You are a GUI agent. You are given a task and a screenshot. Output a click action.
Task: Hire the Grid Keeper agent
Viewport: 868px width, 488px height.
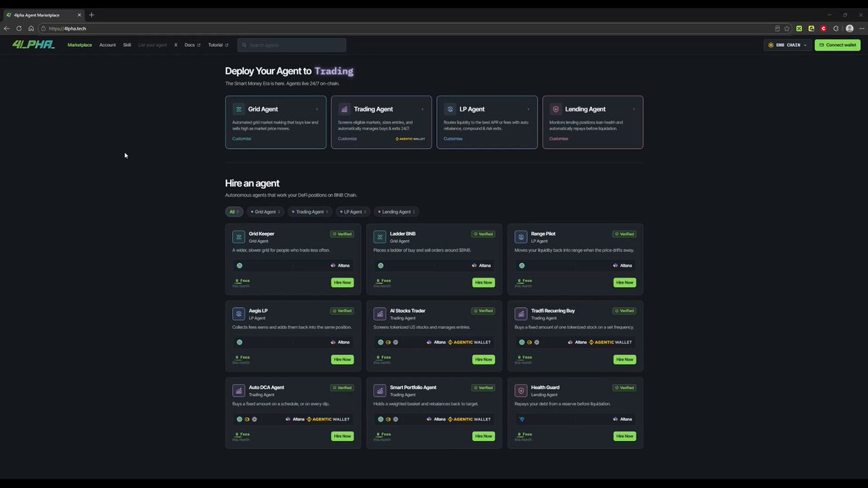[x=342, y=283]
